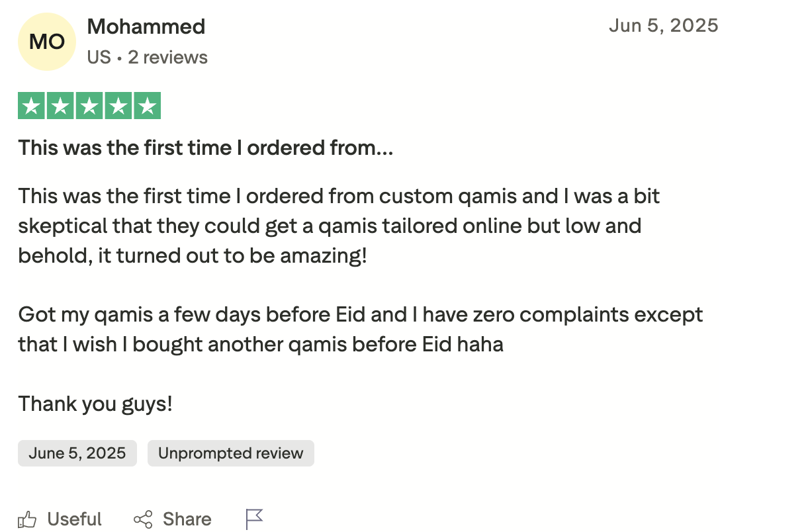
Task: Click the June 5, 2025 date badge
Action: coord(77,453)
